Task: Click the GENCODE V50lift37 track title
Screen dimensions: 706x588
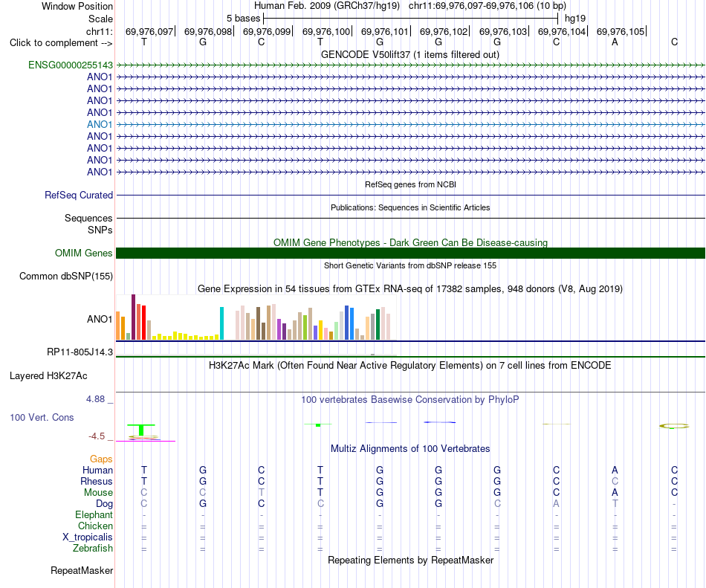Action: pyautogui.click(x=409, y=54)
